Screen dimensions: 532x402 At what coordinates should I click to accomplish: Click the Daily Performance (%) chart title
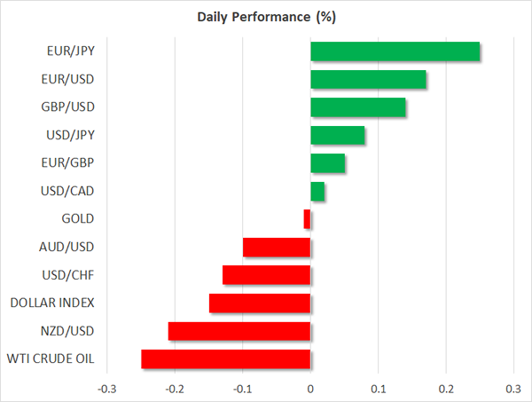(266, 17)
